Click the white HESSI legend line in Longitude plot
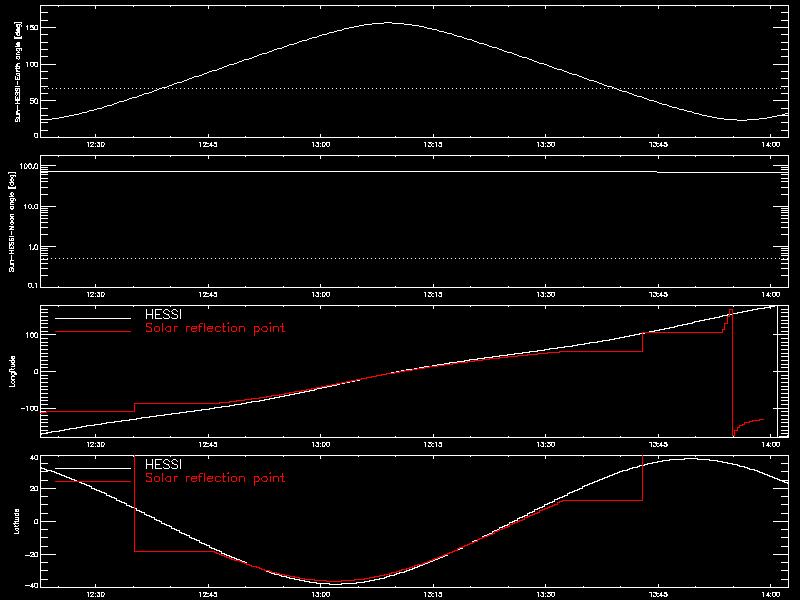The width and height of the screenshot is (800, 600). point(93,318)
